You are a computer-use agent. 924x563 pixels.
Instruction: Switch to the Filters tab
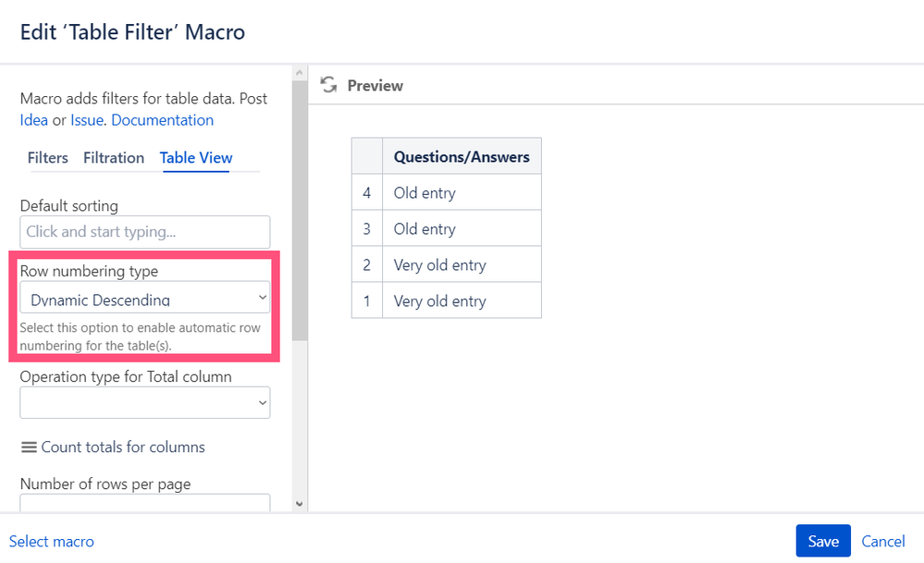[48, 158]
